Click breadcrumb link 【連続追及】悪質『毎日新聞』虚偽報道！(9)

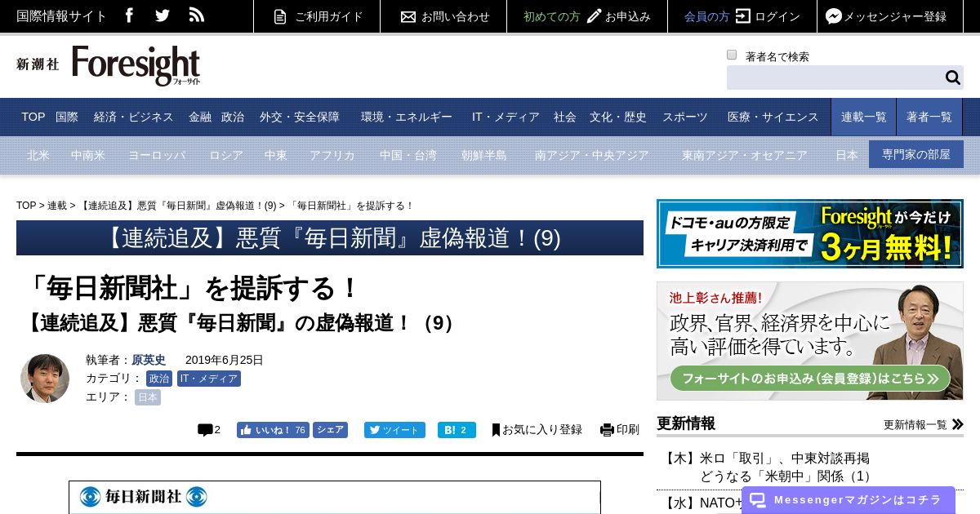[177, 206]
